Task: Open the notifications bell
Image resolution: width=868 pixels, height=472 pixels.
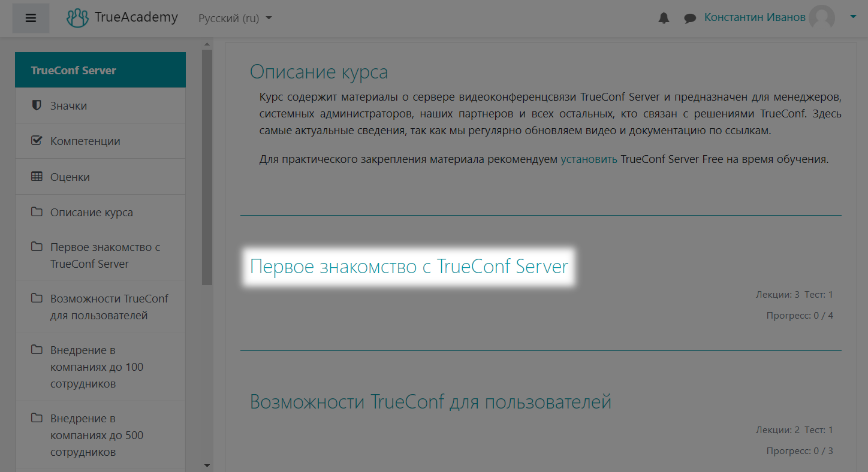Action: (664, 19)
